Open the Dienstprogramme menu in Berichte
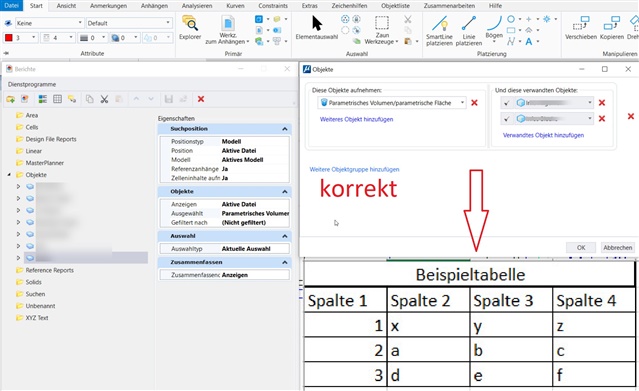Image resolution: width=639 pixels, height=391 pixels. click(32, 84)
